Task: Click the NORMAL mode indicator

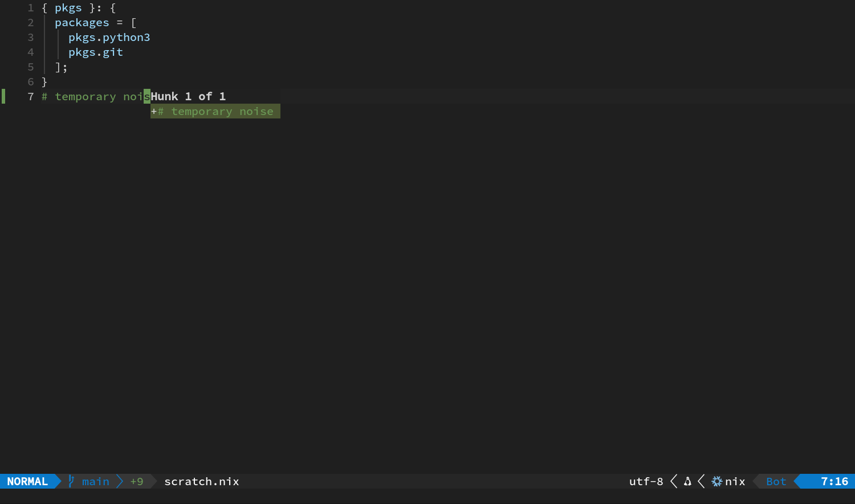Action: (27, 481)
